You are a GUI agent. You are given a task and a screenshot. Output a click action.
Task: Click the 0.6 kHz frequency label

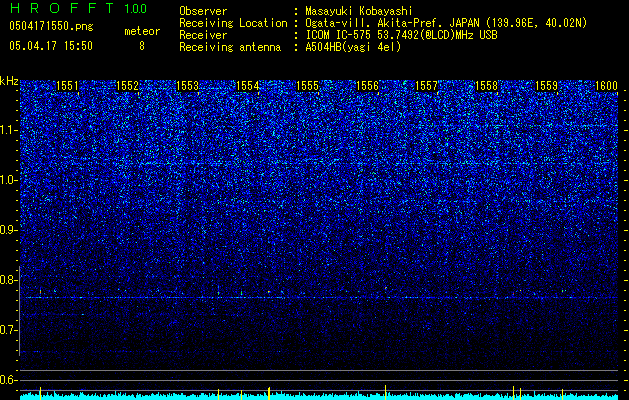coord(7,380)
